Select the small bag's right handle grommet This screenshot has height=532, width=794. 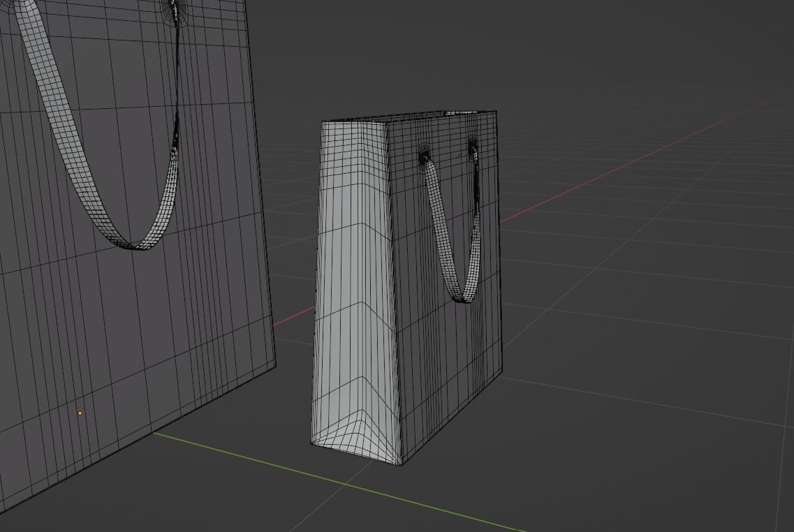[x=473, y=148]
